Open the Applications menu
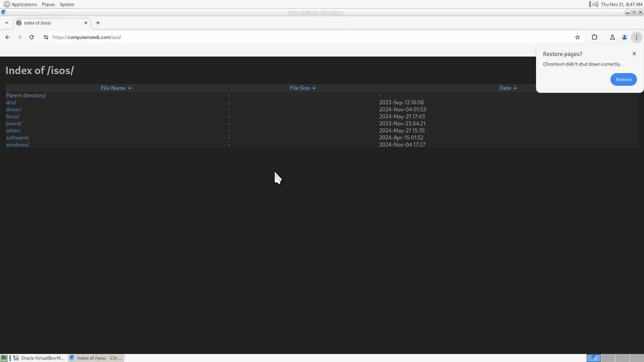Screen dimensions: 644x362 click(x=23, y=4)
